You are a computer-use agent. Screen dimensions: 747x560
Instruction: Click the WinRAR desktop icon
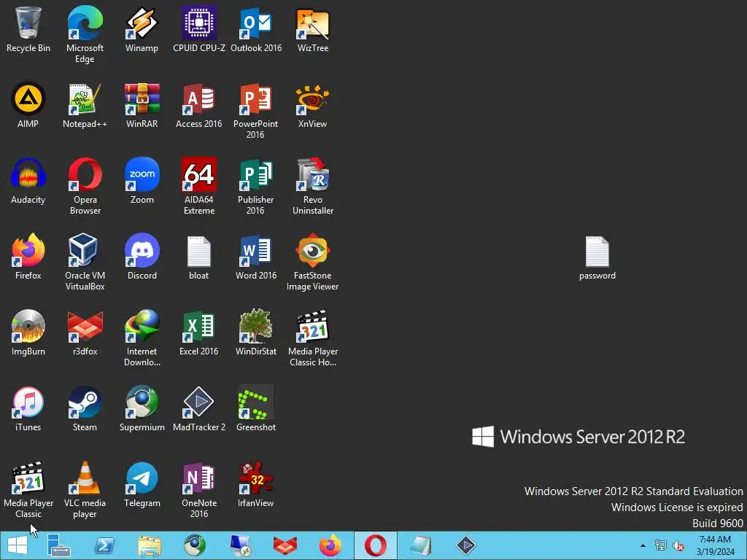coord(142,105)
